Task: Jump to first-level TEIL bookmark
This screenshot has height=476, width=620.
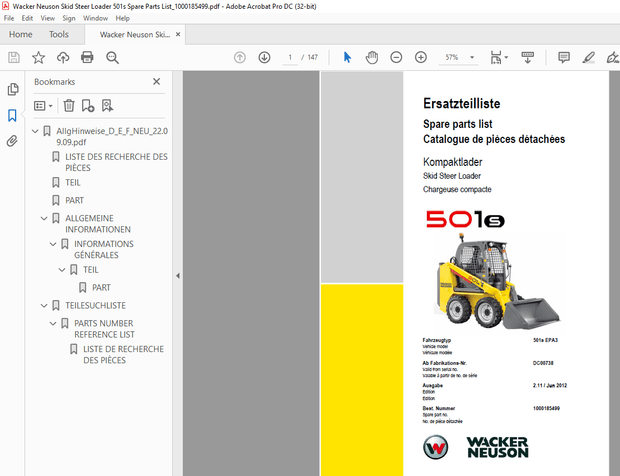Action: coord(73,183)
